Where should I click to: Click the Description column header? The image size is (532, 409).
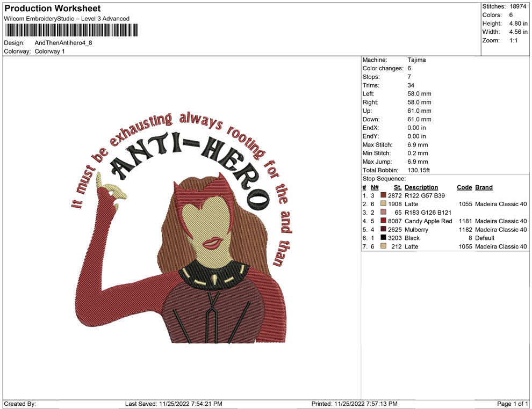click(421, 187)
